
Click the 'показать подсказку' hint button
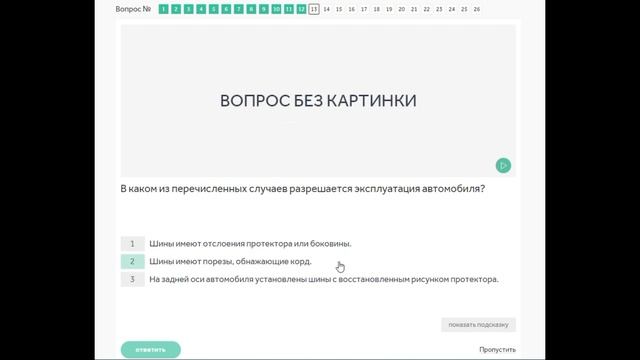click(x=478, y=325)
